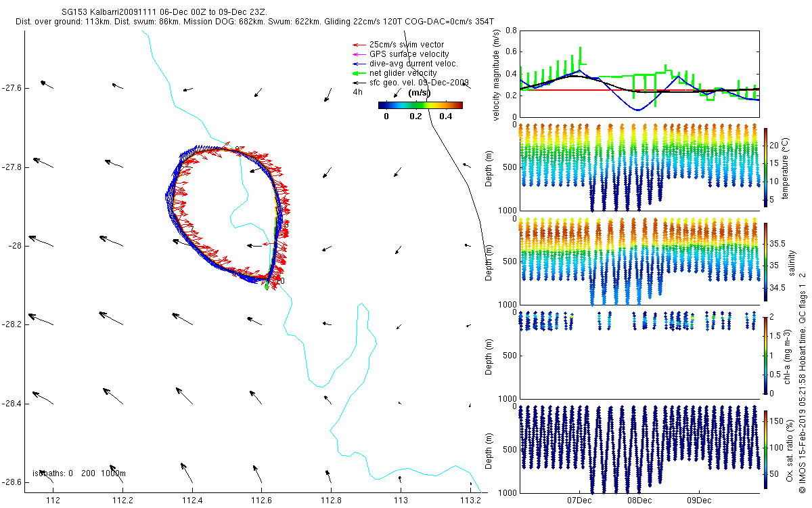Click the 'salinity' colorbar label
Viewport: 812px width, 508px height.
click(x=792, y=263)
